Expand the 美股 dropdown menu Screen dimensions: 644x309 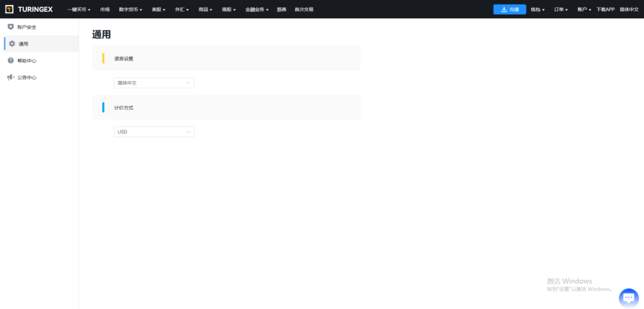point(158,9)
